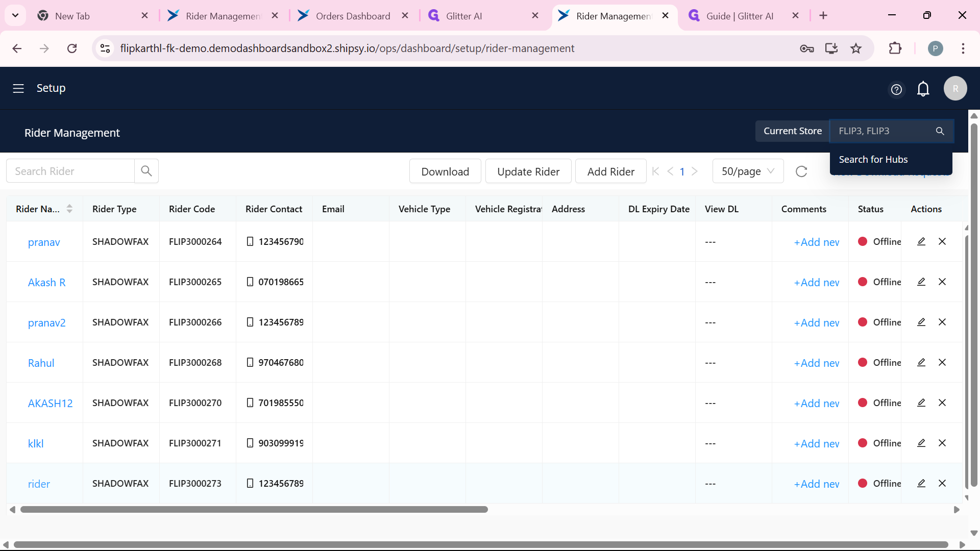Remove rider klkl
The width and height of the screenshot is (980, 551).
tap(942, 443)
